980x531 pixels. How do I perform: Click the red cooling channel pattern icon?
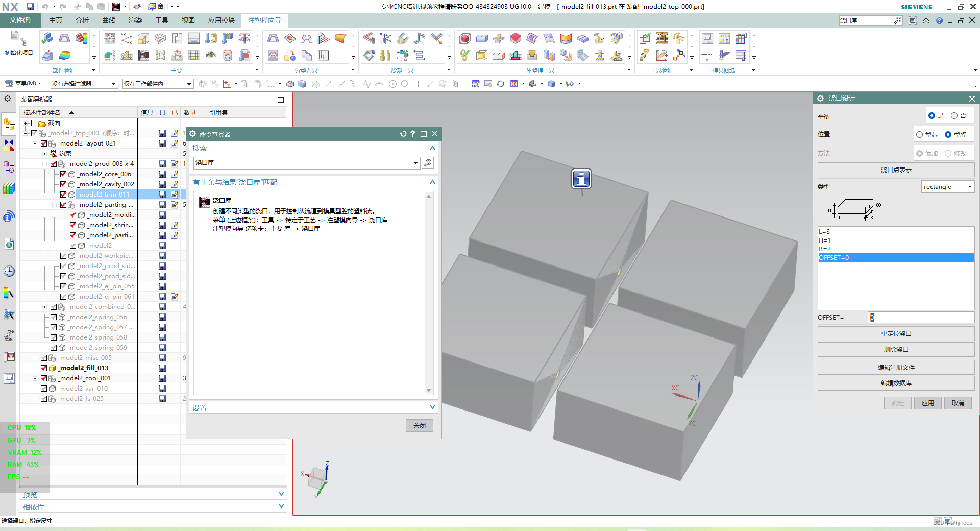tap(369, 38)
